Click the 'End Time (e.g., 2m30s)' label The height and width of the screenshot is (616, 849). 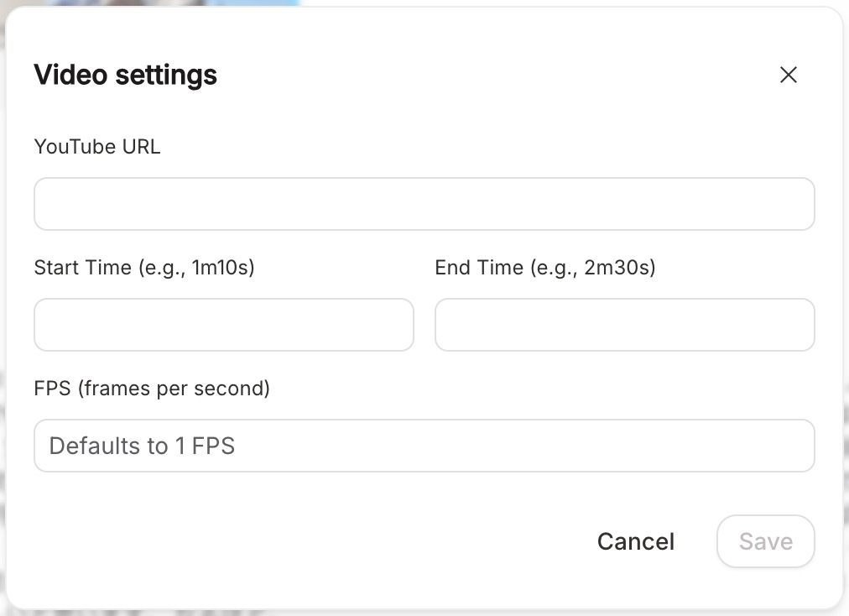pyautogui.click(x=545, y=268)
